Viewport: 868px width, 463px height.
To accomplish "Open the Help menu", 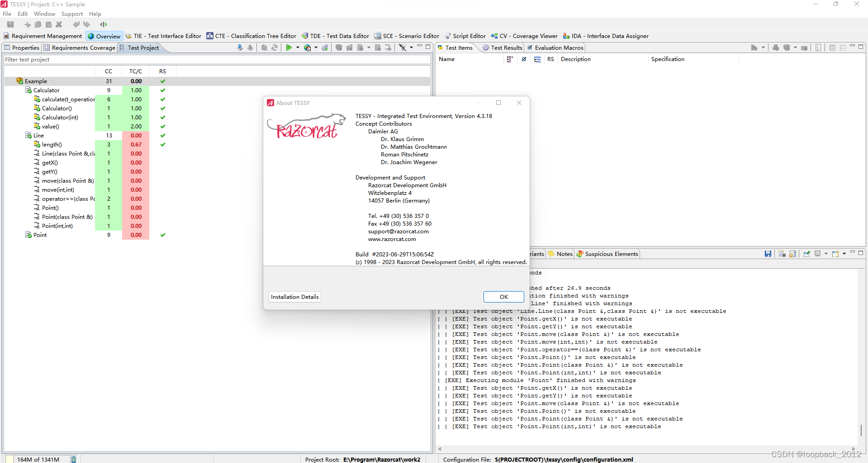I will pos(95,14).
